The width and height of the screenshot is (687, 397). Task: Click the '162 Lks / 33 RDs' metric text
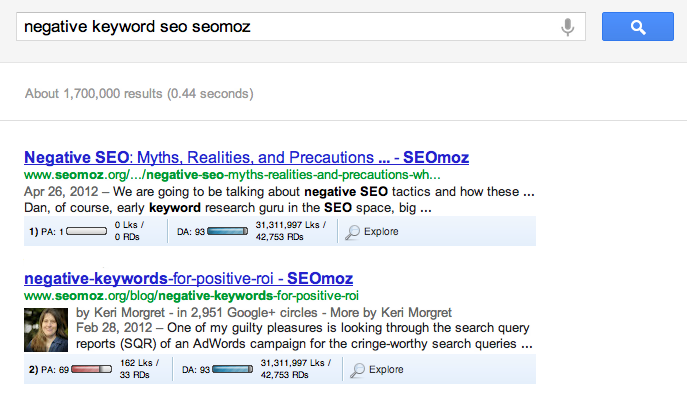pos(139,369)
